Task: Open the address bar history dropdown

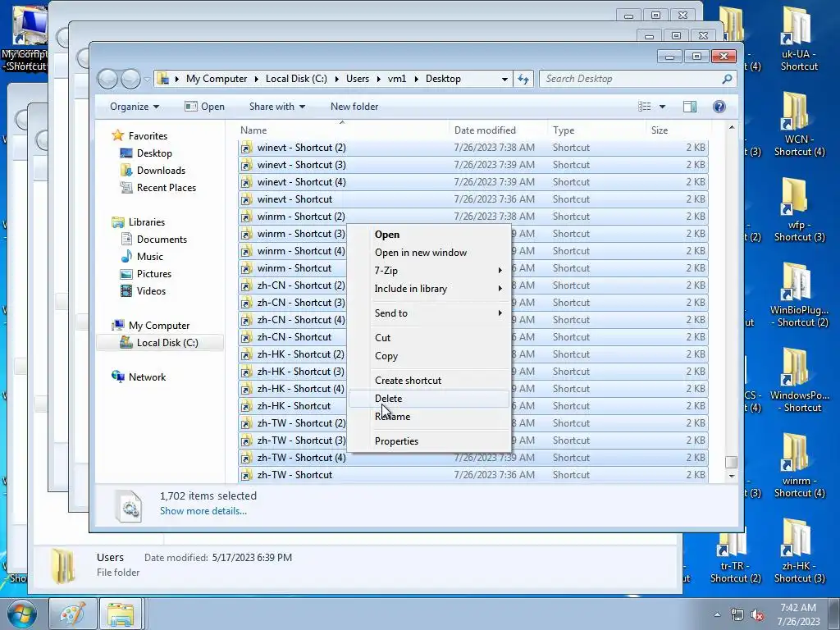Action: tap(504, 80)
